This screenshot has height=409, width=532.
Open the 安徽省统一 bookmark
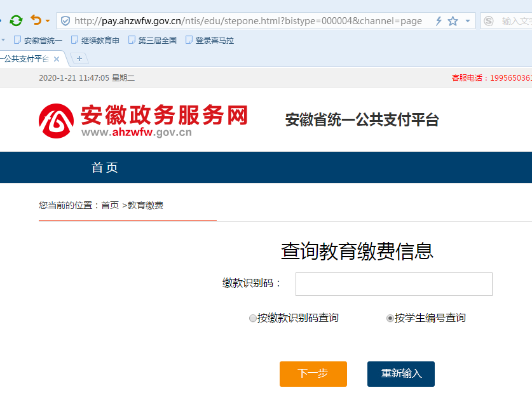click(38, 41)
